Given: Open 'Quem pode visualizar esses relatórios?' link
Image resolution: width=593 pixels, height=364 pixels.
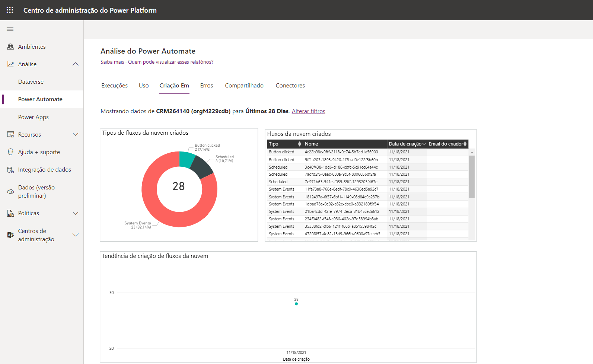Looking at the screenshot, I should click(171, 62).
